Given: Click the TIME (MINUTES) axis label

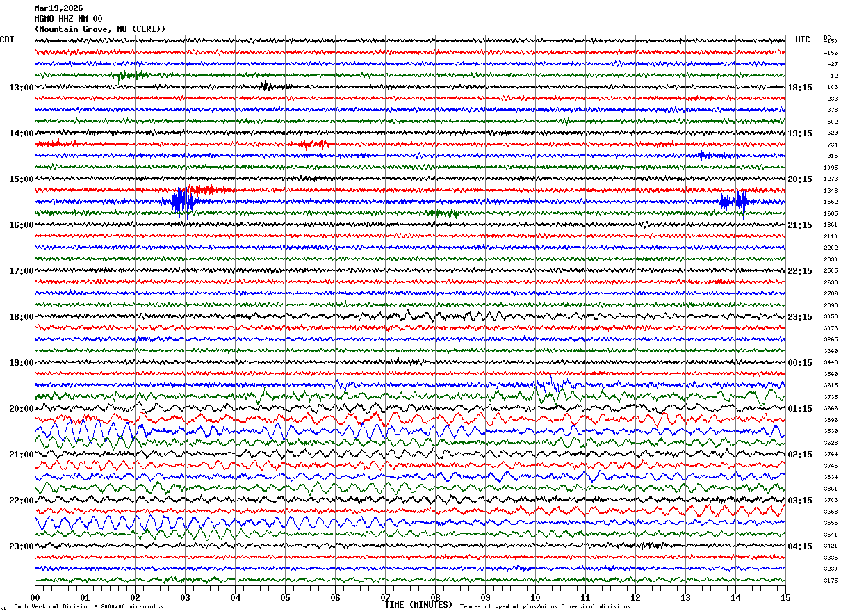Looking at the screenshot, I should [x=418, y=605].
